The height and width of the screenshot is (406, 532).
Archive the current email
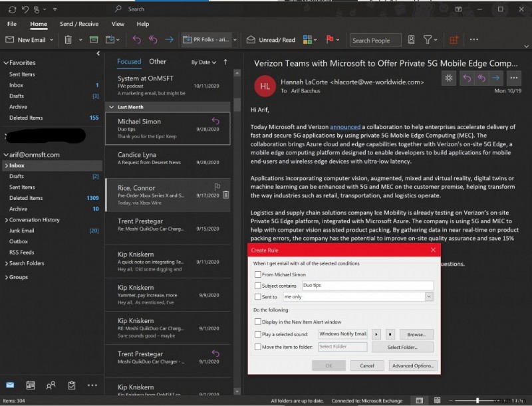click(x=94, y=40)
